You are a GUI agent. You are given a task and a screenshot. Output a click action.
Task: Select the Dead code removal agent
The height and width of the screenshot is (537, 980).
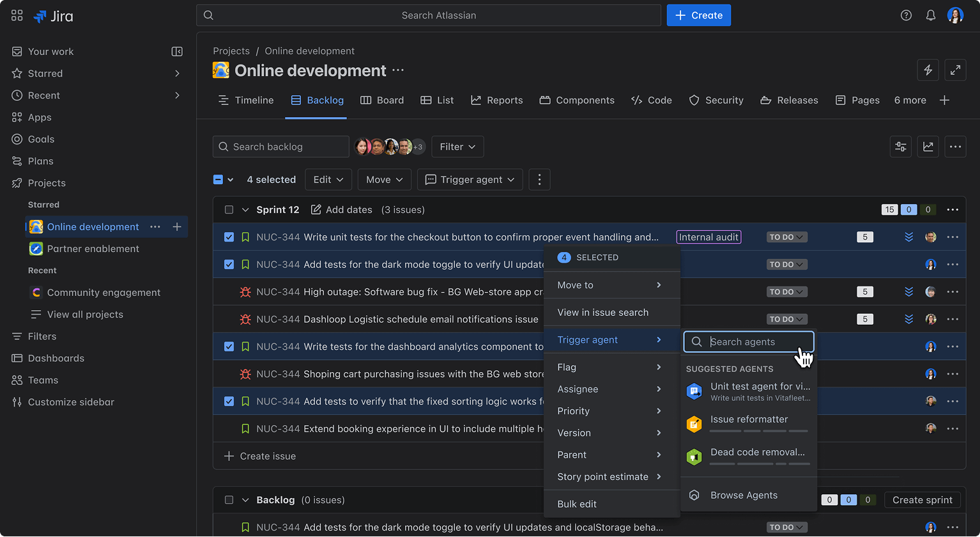pos(749,456)
